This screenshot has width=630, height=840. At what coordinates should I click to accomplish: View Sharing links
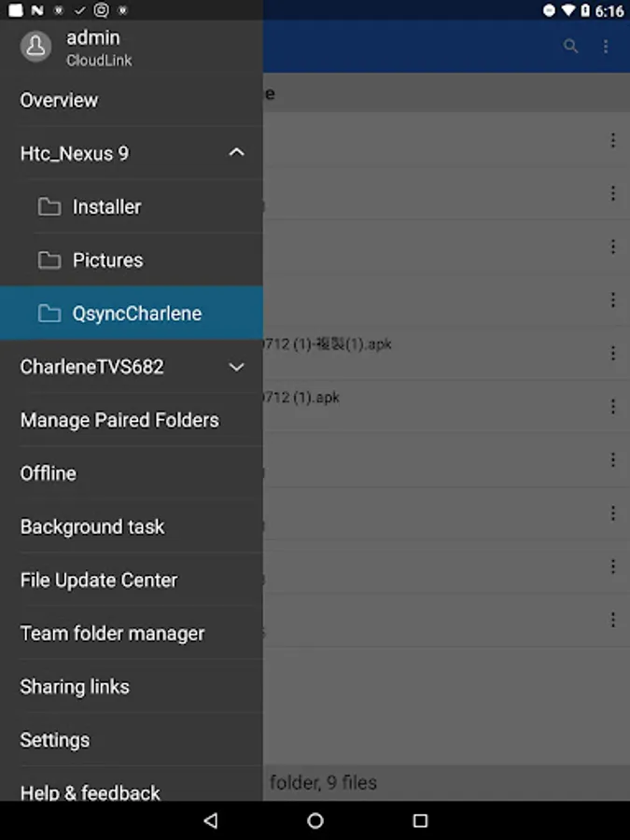(x=75, y=686)
